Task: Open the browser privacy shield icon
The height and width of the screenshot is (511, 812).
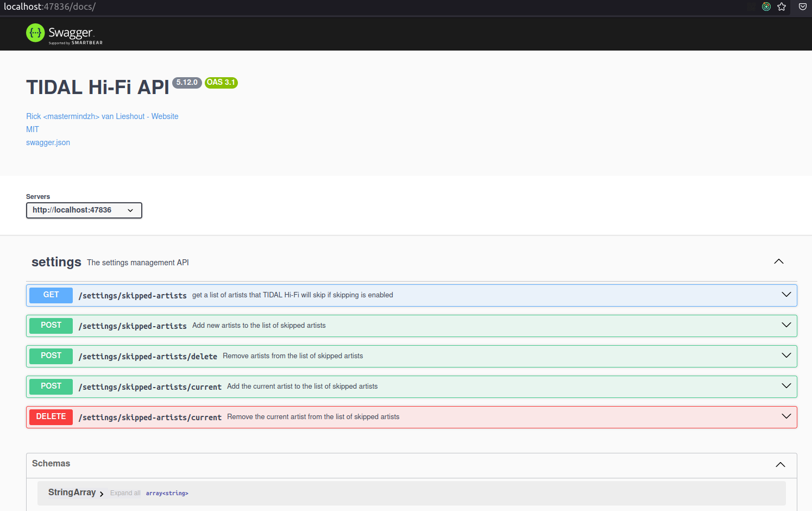Action: (802, 7)
